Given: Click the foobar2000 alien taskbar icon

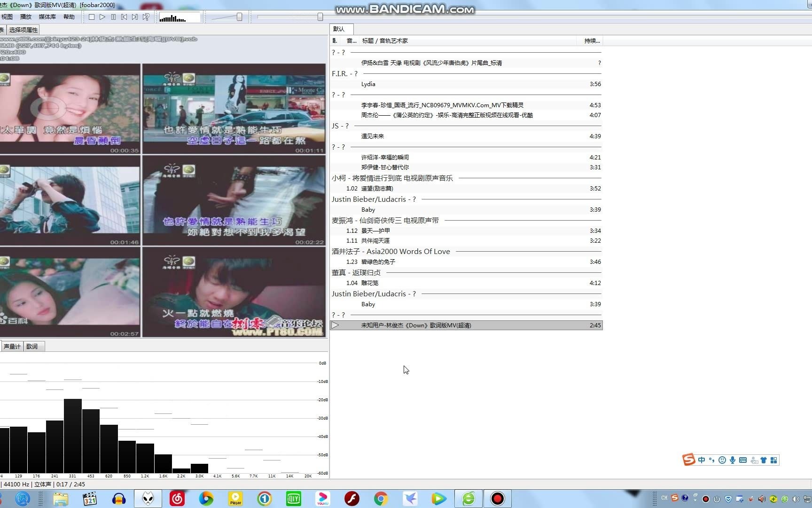Looking at the screenshot, I should [148, 499].
